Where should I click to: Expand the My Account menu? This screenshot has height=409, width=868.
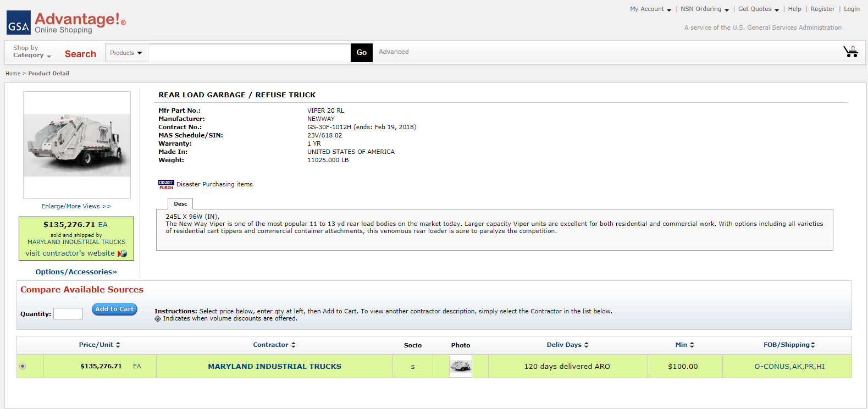click(650, 9)
